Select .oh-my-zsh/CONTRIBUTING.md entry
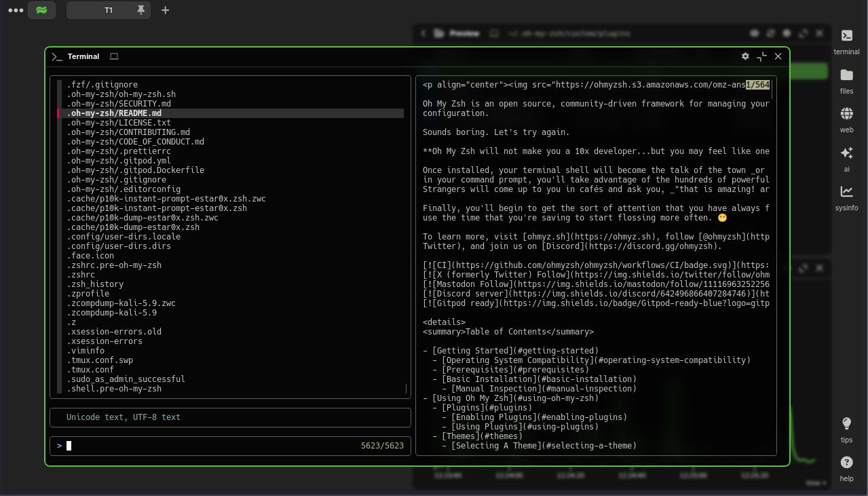868x496 pixels. pos(128,132)
